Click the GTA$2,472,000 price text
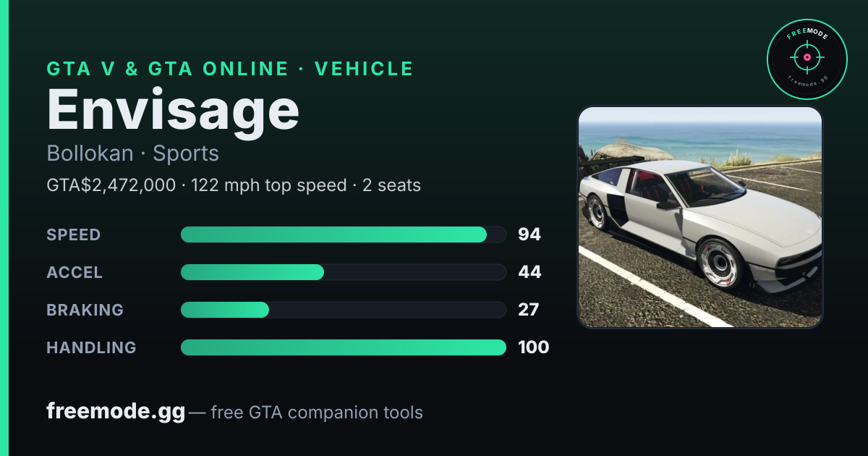 click(x=111, y=185)
